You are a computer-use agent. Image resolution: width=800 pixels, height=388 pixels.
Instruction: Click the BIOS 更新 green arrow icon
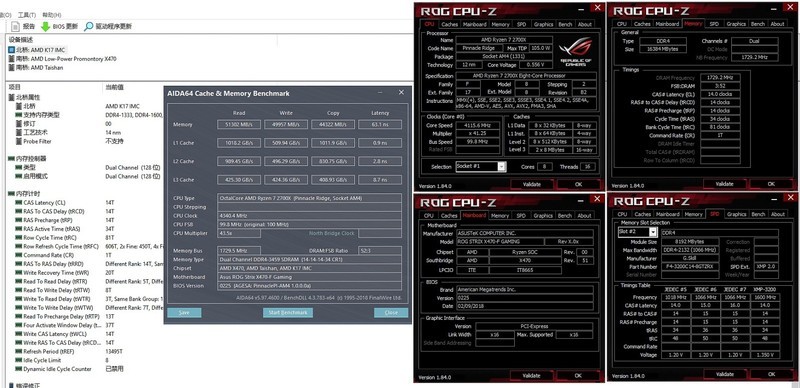point(45,27)
